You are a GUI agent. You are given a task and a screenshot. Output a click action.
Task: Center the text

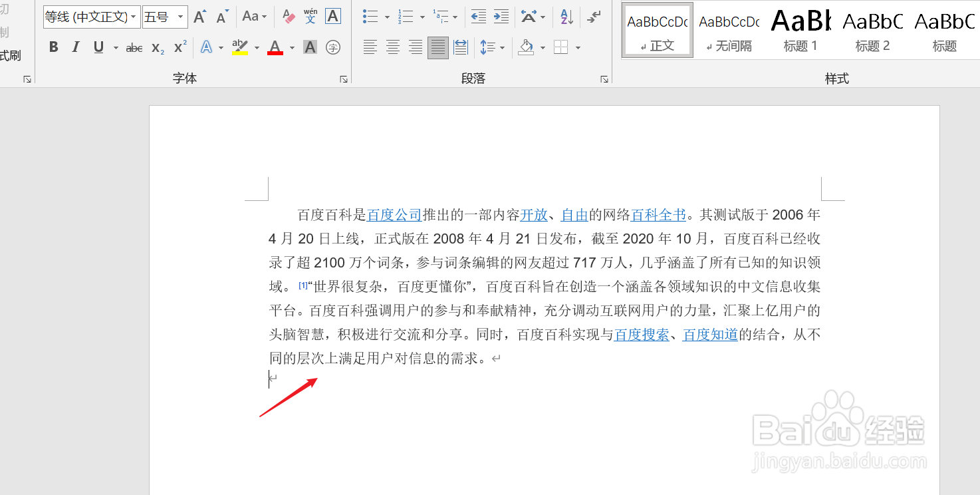coord(393,47)
